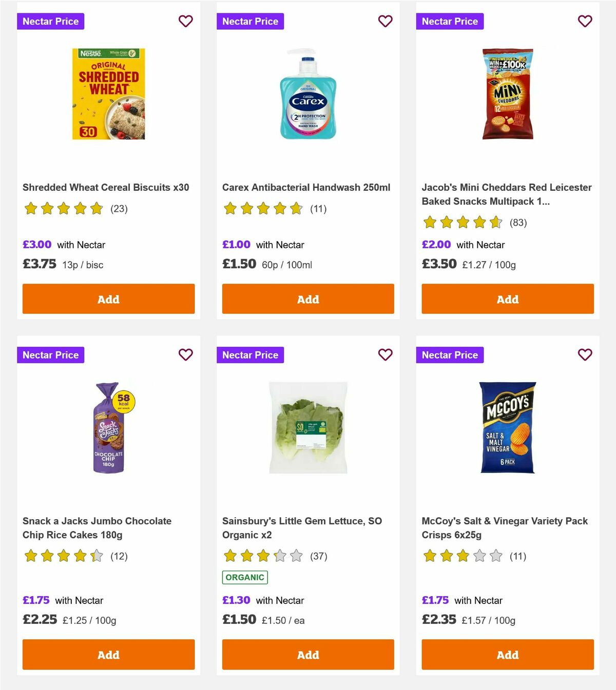Screen dimensions: 616x690
Task: Click the Snack a Jacks product title link
Action: click(97, 527)
